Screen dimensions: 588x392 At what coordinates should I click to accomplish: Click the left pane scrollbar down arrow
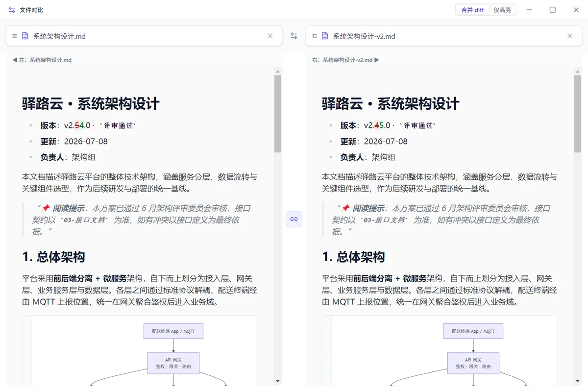click(278, 381)
